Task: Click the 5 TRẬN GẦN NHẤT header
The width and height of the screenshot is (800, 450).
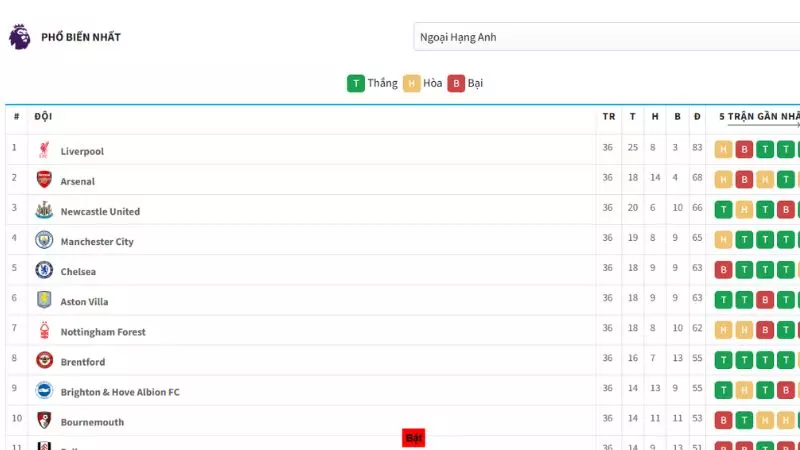Action: [759, 116]
